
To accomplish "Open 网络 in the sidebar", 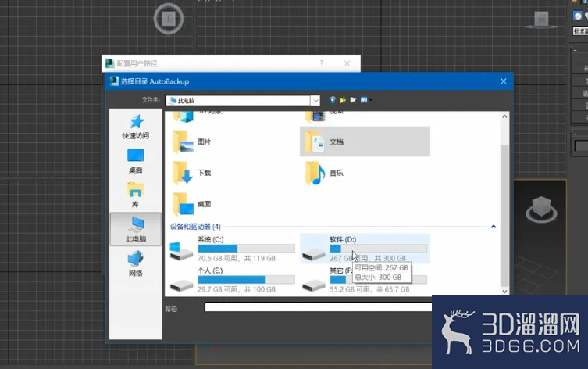I will click(136, 263).
